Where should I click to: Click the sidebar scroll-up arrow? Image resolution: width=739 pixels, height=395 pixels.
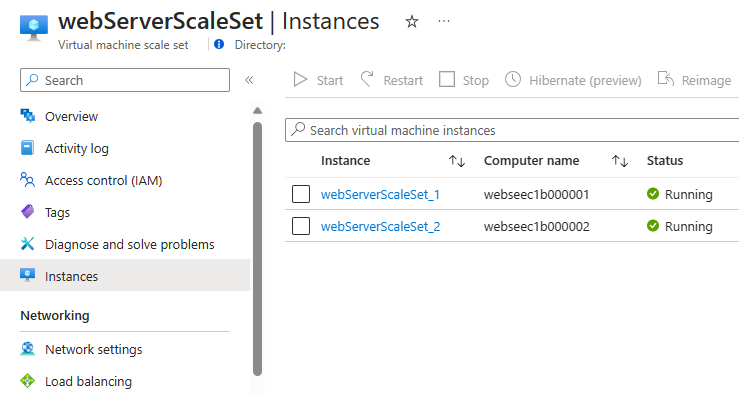(x=257, y=111)
